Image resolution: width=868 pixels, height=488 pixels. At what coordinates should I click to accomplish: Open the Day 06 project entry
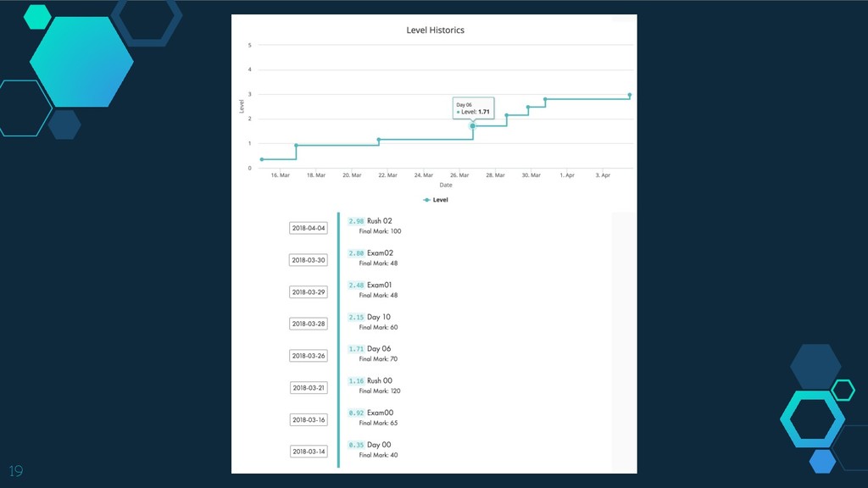[x=379, y=349]
